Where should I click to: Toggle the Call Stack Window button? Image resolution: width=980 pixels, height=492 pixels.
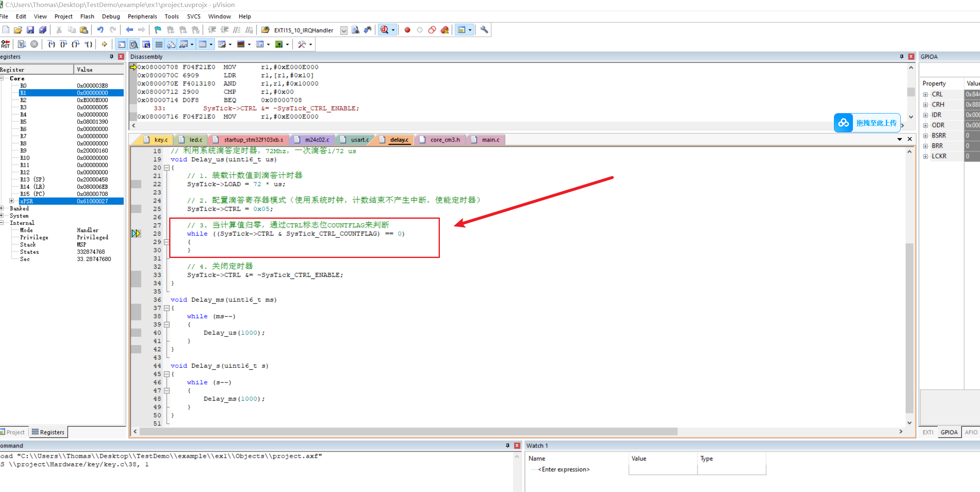pos(171,44)
